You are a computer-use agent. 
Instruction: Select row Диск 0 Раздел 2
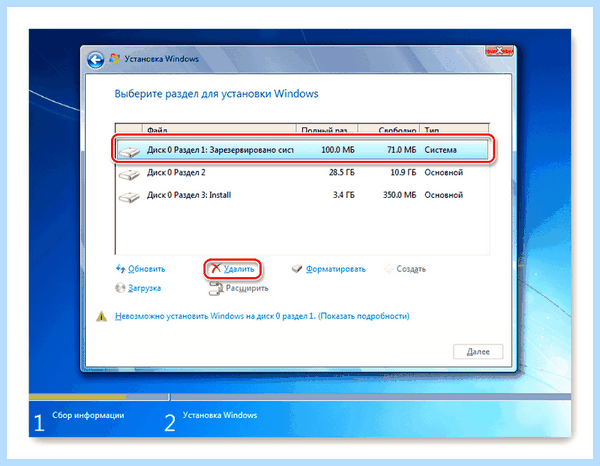pyautogui.click(x=302, y=173)
